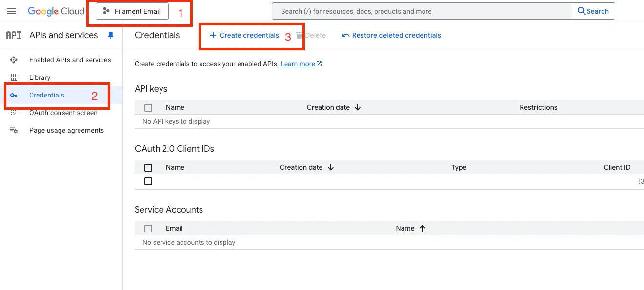Open the Filament Email project selector
Viewport: 644px width, 290px height.
pos(132,11)
